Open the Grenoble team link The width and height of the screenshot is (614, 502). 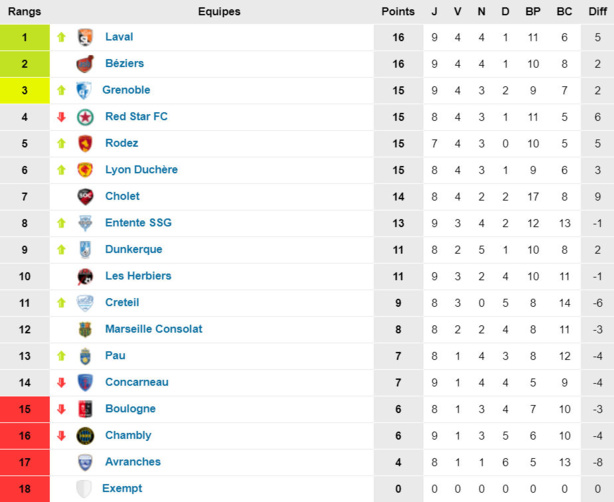(x=126, y=90)
